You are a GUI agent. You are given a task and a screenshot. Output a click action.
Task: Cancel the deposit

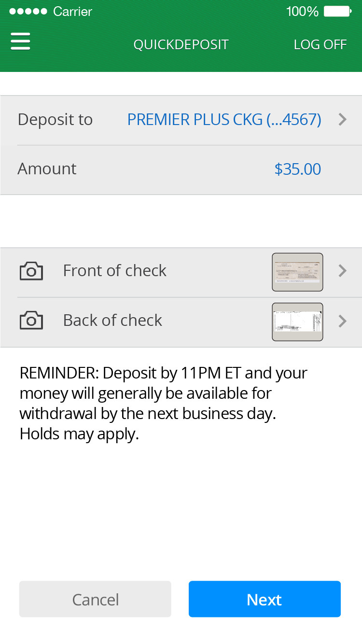click(95, 599)
